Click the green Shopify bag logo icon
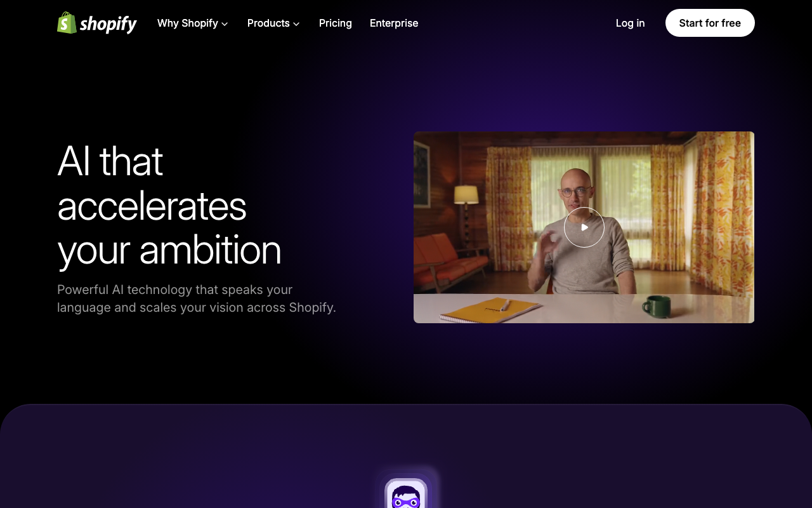Screen dimensions: 812x508 pos(67,23)
